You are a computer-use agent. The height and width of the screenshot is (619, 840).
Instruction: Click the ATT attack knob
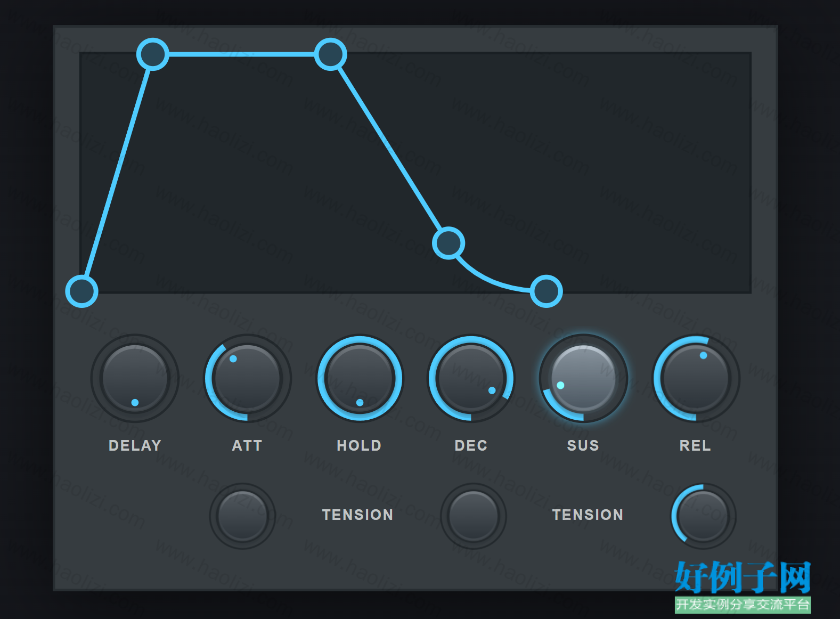pyautogui.click(x=248, y=378)
